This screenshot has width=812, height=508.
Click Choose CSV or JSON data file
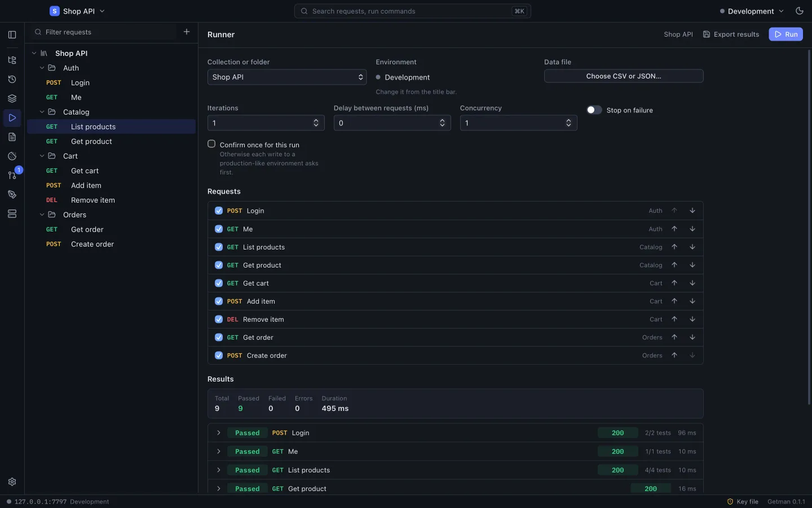point(624,76)
